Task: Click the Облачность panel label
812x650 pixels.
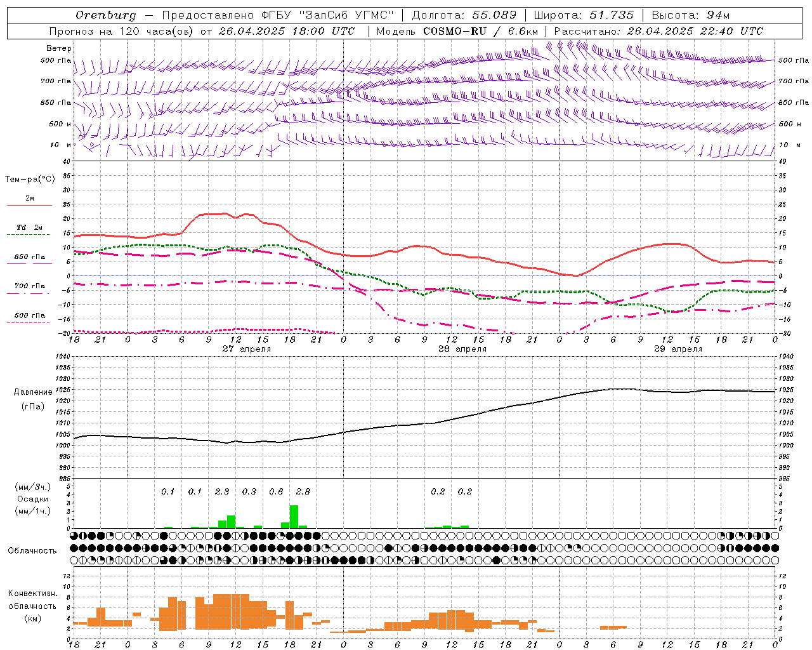Action: pos(32,550)
